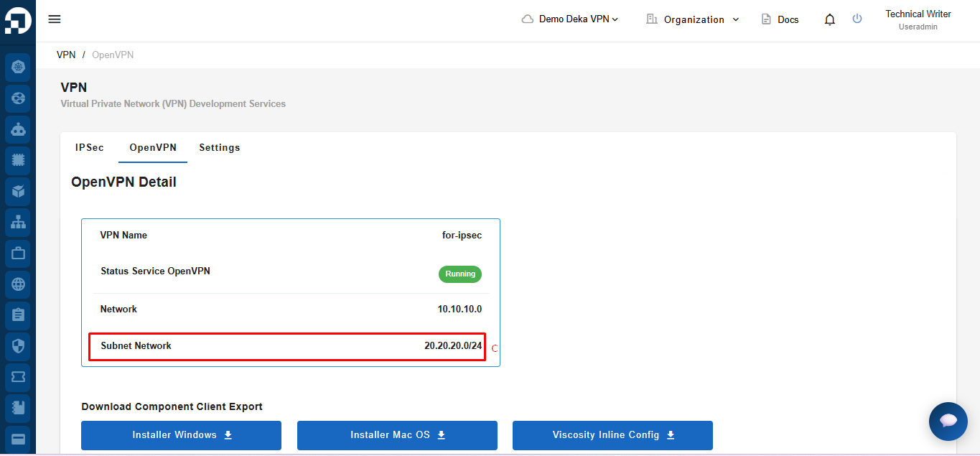
Task: Download the Installer Windows package
Action: (181, 435)
